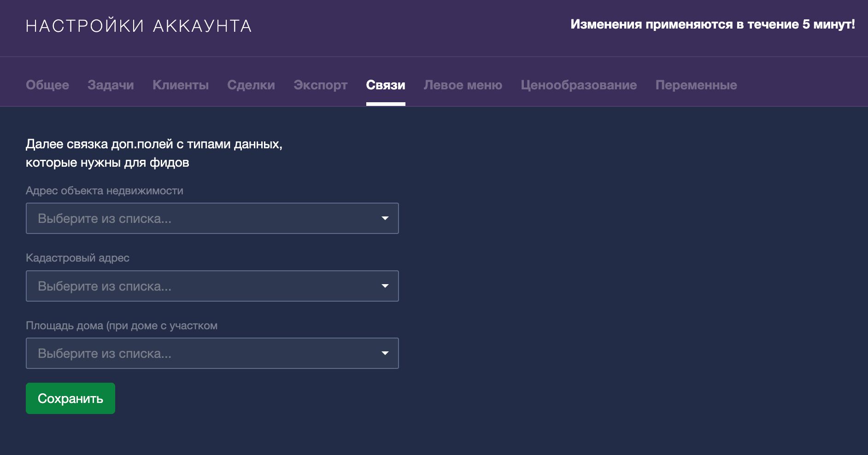Switch to the Задачи tab

click(111, 85)
